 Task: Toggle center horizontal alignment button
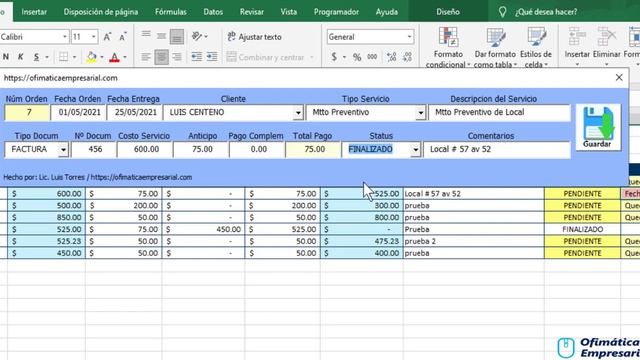(161, 57)
